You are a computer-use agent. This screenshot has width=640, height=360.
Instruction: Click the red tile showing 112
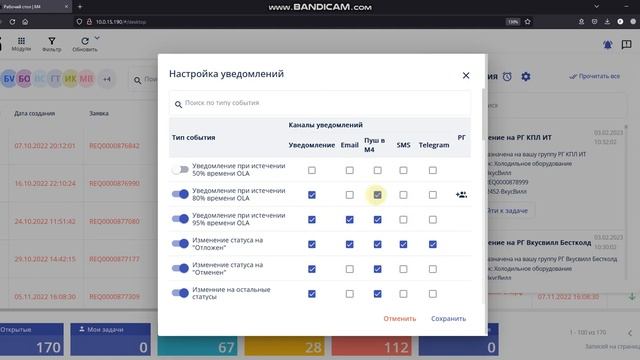click(371, 345)
